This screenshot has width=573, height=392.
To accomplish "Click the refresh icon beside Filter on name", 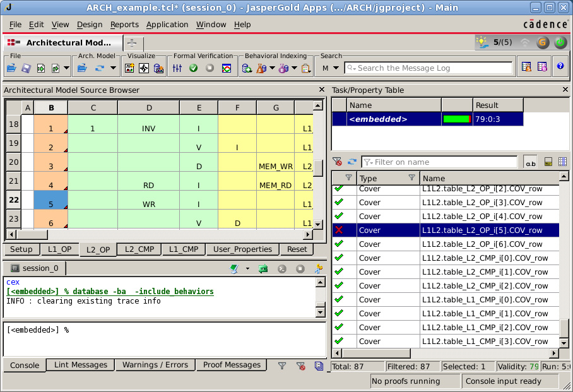I will pyautogui.click(x=352, y=162).
